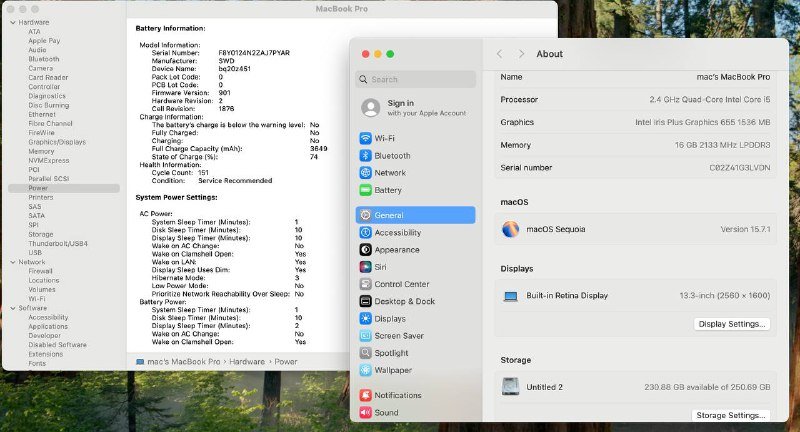Open the Control Center icon

coord(365,284)
